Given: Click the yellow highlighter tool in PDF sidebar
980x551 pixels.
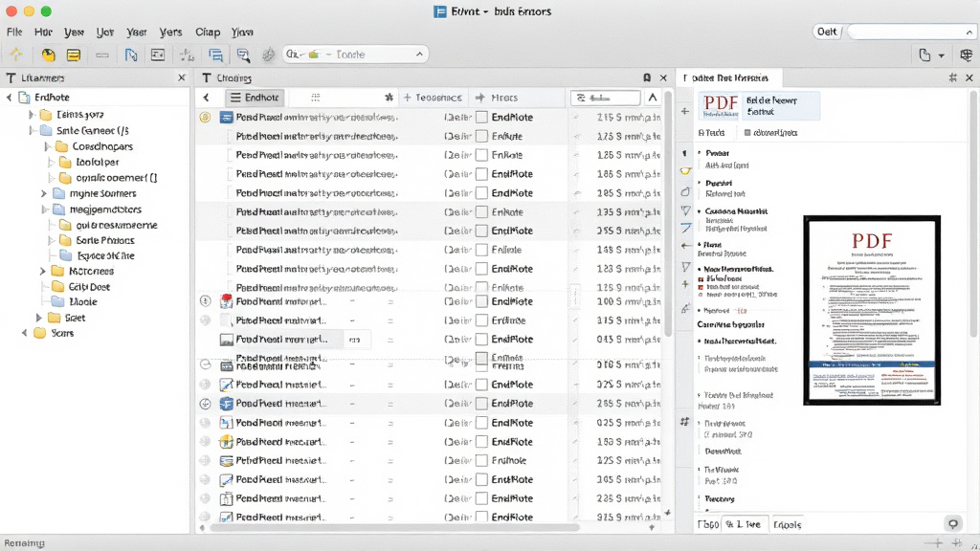Looking at the screenshot, I should pos(685,171).
